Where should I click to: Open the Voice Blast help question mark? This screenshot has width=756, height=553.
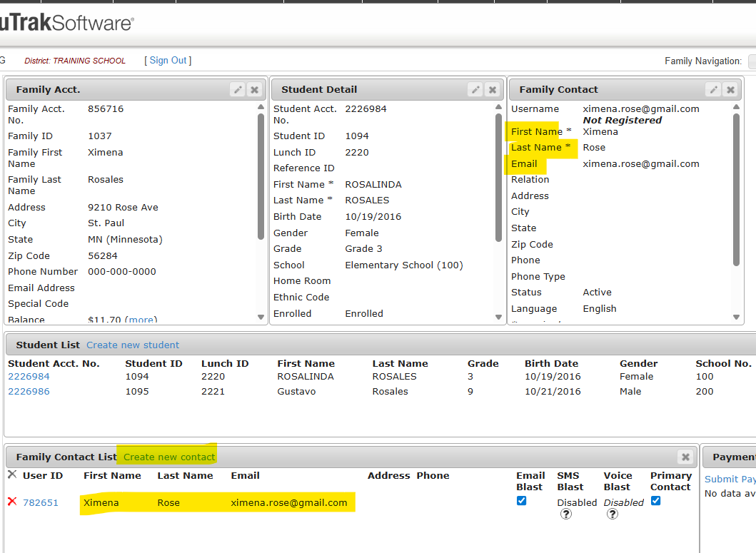coord(612,514)
